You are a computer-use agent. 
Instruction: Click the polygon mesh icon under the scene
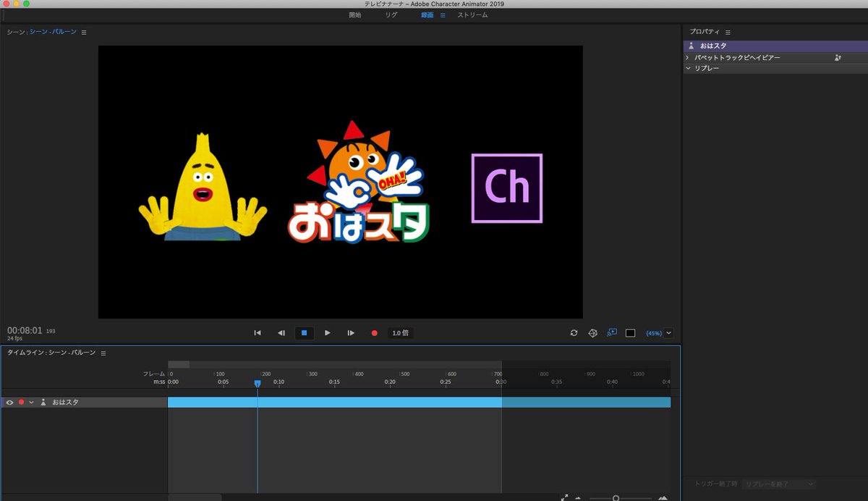point(592,333)
